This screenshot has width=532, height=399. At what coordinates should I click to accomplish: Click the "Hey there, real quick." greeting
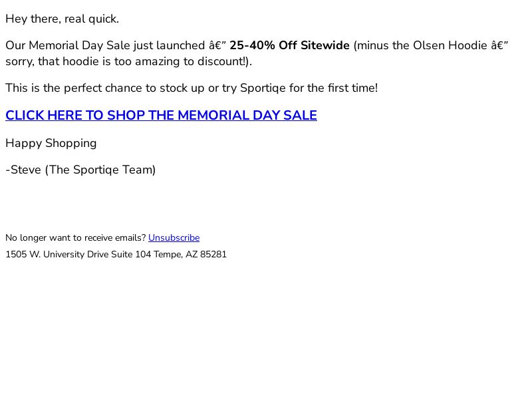click(62, 19)
